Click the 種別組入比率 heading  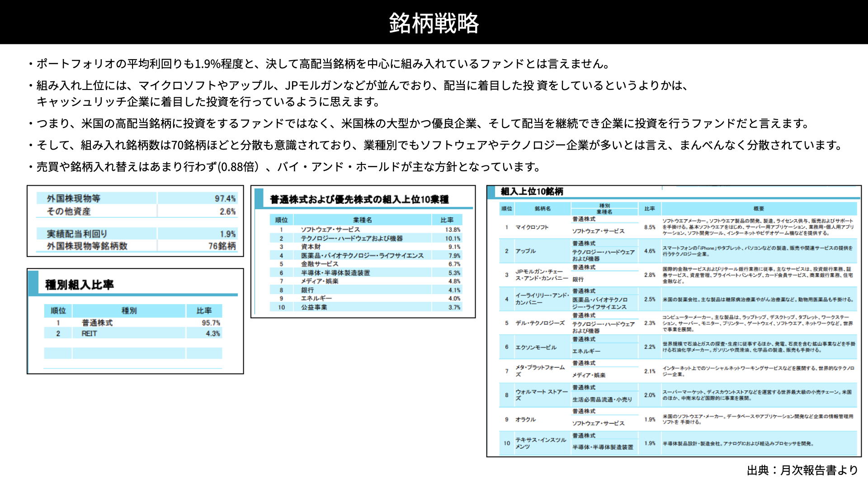point(80,285)
